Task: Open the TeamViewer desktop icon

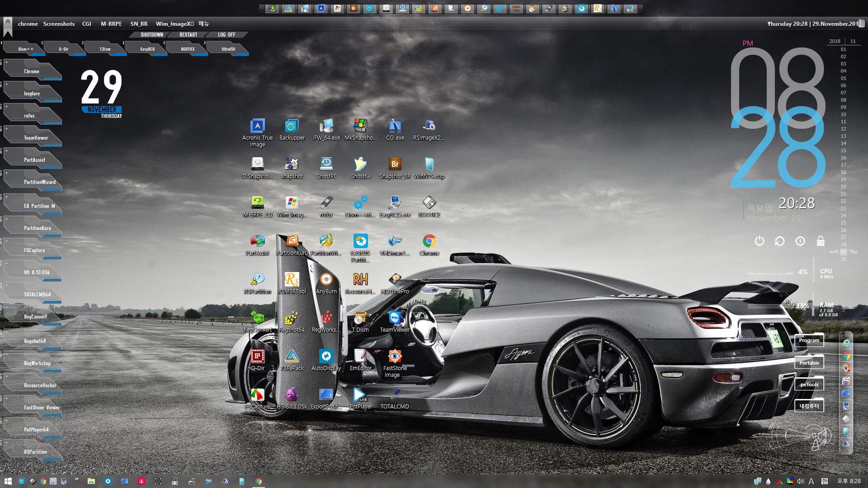Action: coord(395,322)
